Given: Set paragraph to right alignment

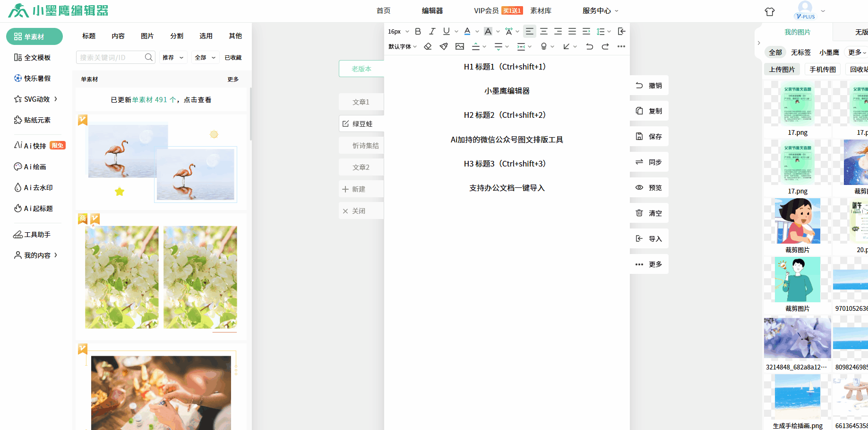Looking at the screenshot, I should [558, 31].
